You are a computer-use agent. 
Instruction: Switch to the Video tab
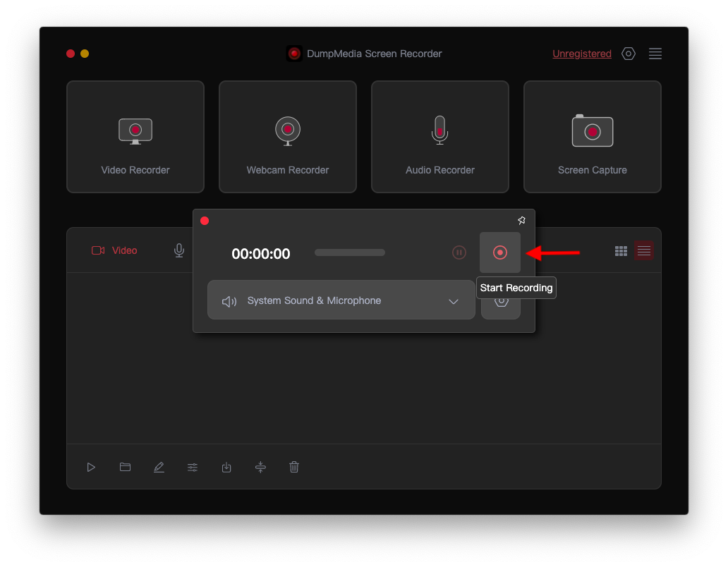coord(114,250)
